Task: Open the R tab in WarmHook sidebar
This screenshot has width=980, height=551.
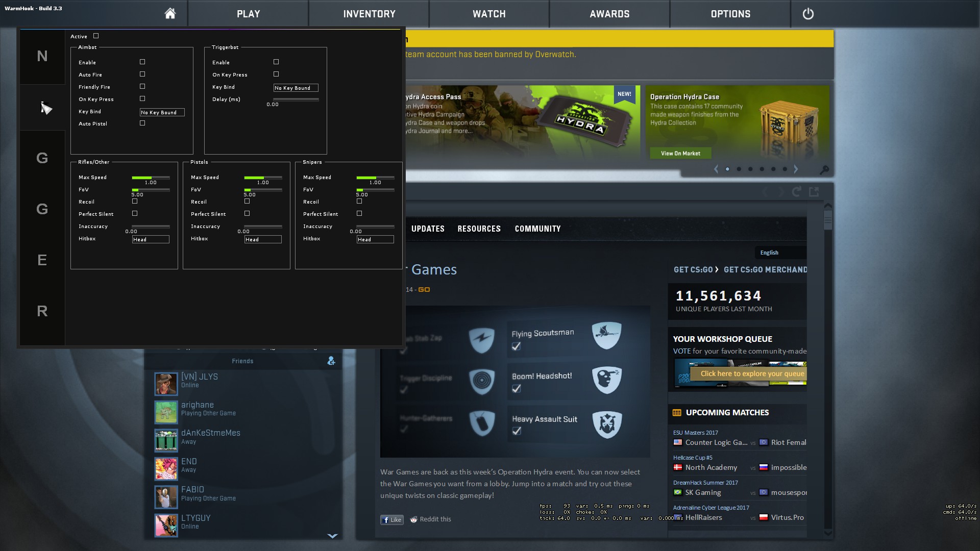Action: coord(42,311)
